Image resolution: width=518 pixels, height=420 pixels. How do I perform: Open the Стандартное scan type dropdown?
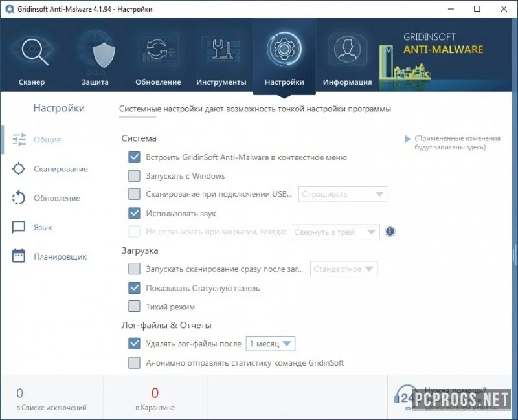coord(344,269)
